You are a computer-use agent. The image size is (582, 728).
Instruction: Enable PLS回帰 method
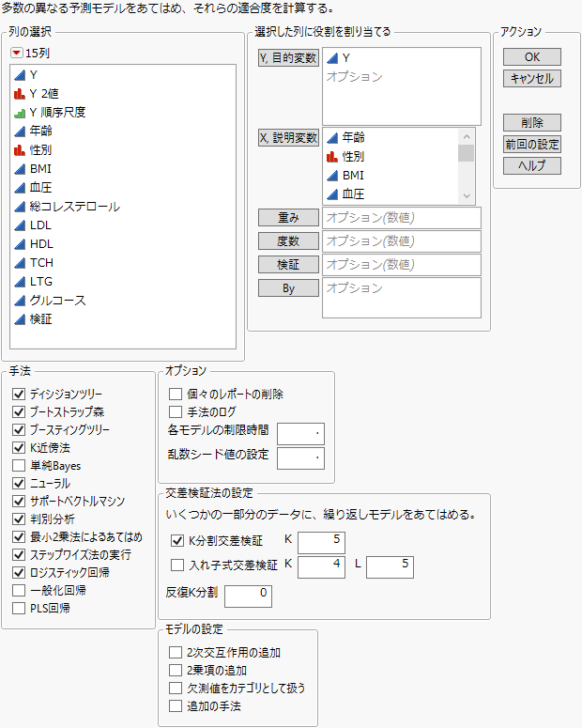[19, 608]
